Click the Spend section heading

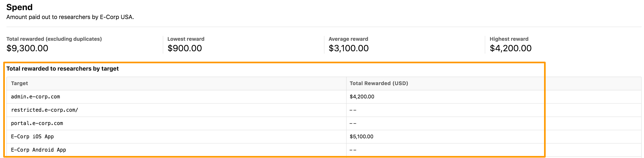[x=20, y=7]
